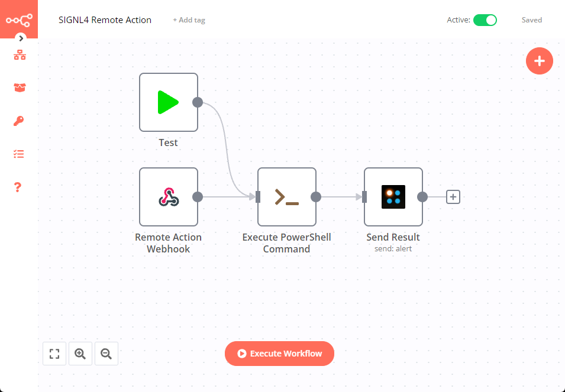The width and height of the screenshot is (565, 392).
Task: Open the Executions list icon in sidebar
Action: pyautogui.click(x=18, y=154)
